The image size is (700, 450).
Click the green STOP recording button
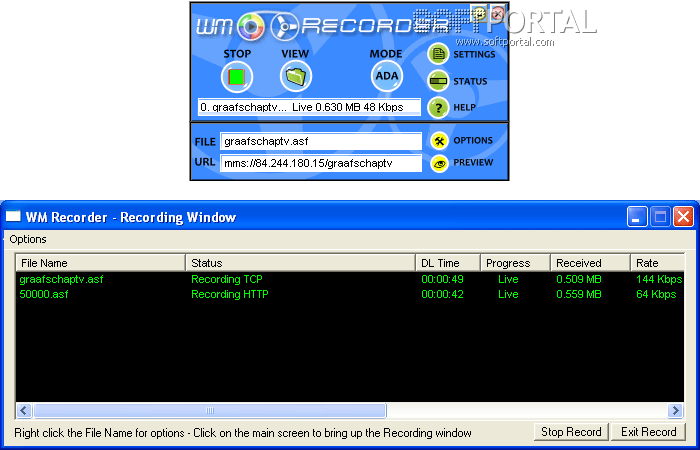coord(237,77)
